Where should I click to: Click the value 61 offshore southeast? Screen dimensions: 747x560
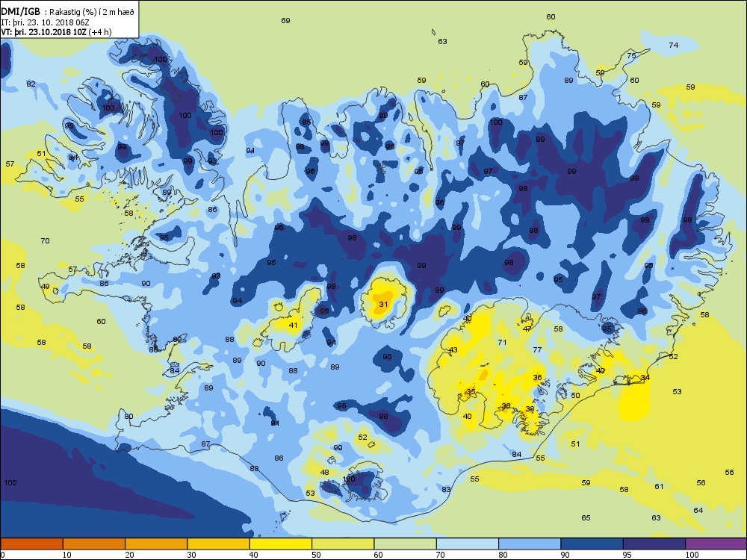[x=659, y=487]
